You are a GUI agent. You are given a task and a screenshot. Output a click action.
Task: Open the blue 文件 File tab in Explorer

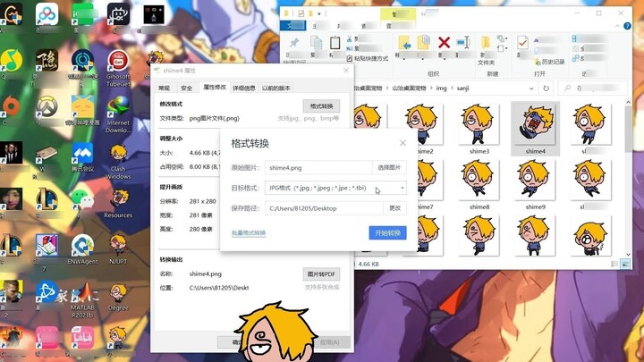292,26
